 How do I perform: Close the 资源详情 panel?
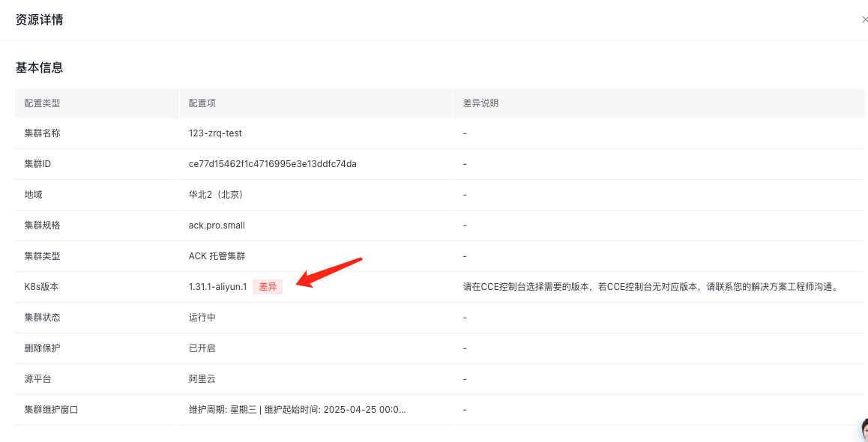point(865,19)
